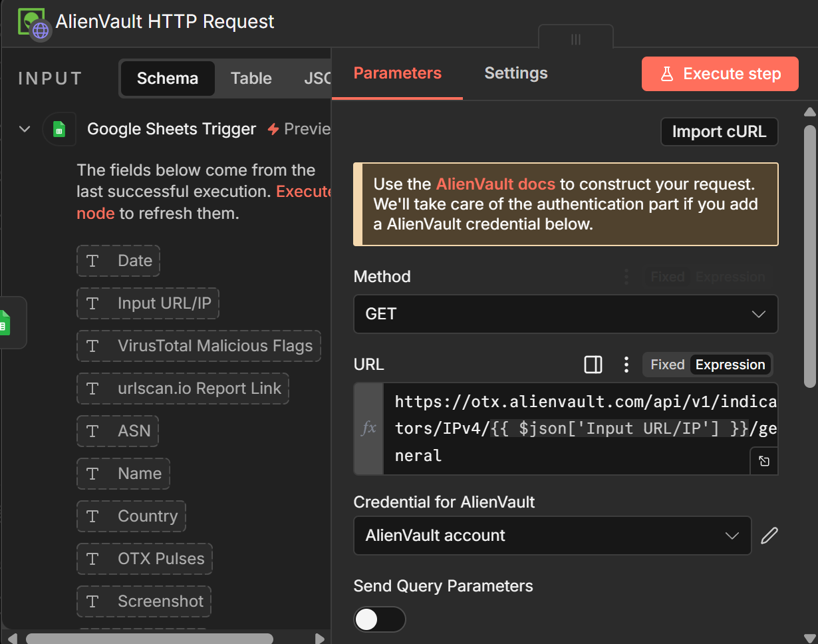Click the lightning Preview icon

tap(273, 129)
